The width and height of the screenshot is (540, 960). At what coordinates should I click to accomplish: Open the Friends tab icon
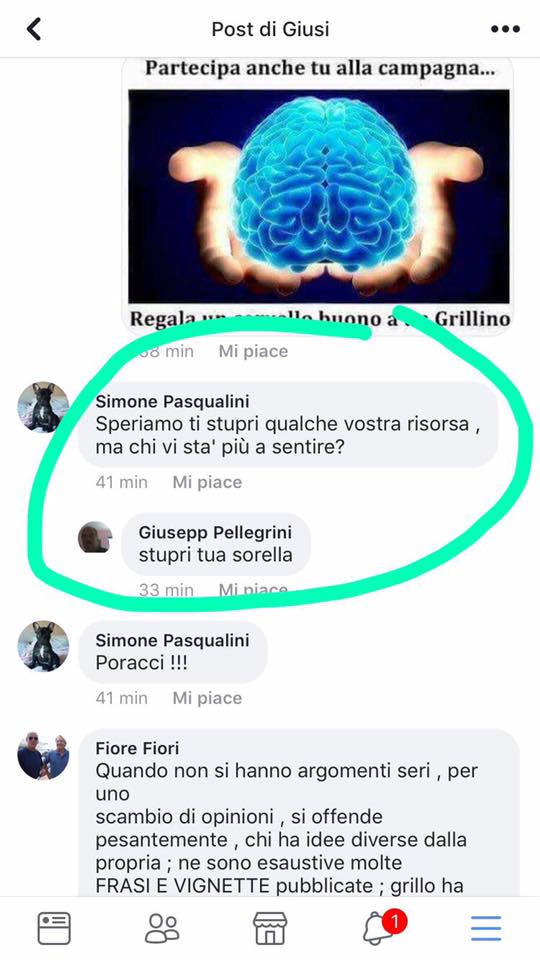point(162,928)
